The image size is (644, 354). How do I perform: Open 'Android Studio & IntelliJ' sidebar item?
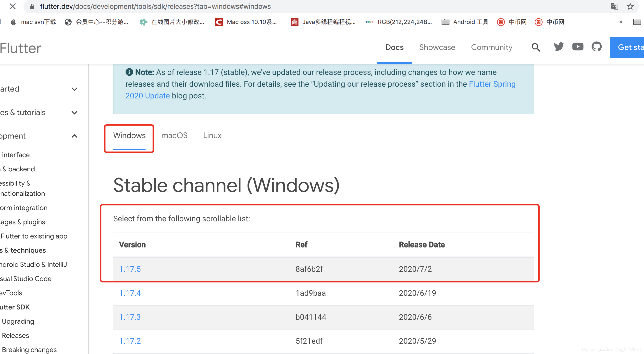click(x=34, y=265)
